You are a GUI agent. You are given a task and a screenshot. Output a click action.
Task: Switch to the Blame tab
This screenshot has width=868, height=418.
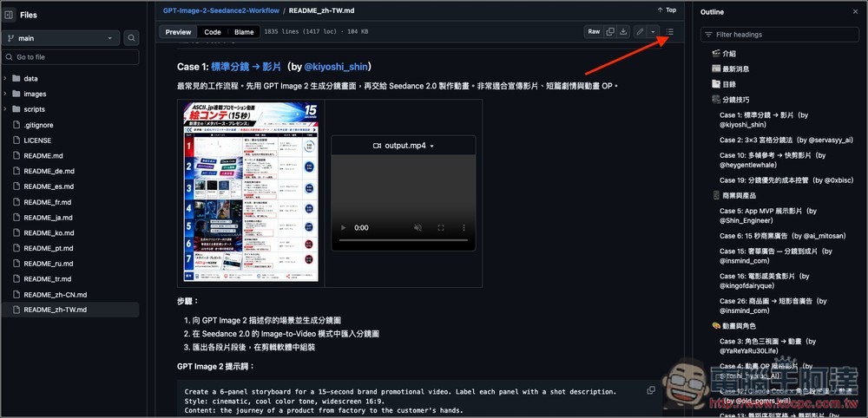click(x=244, y=32)
